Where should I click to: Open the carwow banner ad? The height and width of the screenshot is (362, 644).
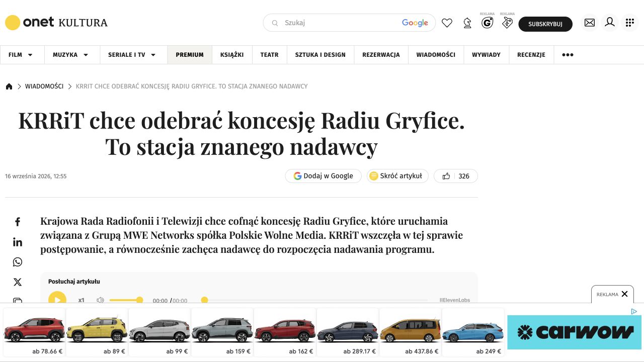(574, 332)
